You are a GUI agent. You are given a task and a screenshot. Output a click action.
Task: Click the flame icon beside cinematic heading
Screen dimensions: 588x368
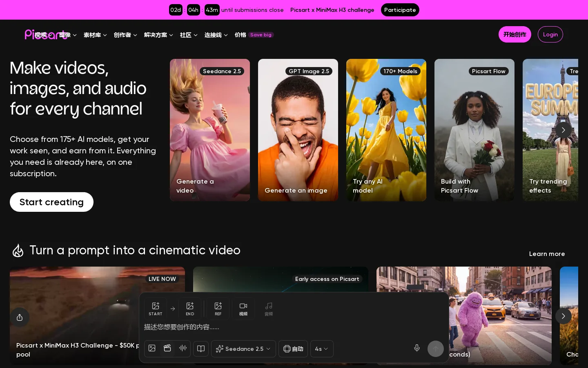coord(18,250)
